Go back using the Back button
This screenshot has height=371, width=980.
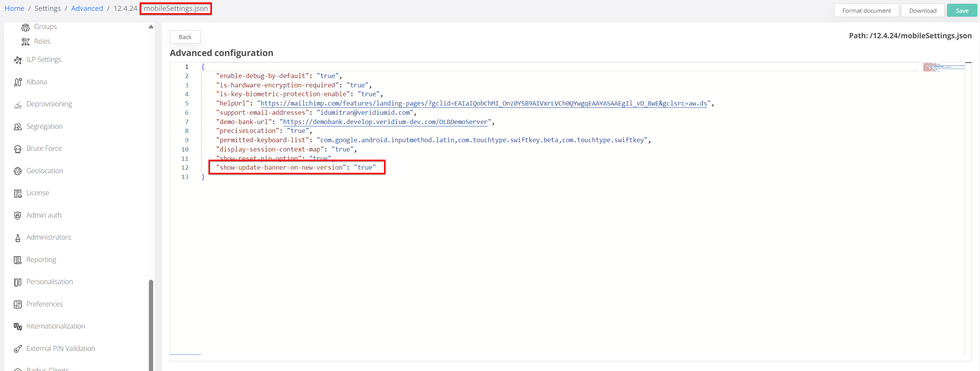[x=185, y=37]
